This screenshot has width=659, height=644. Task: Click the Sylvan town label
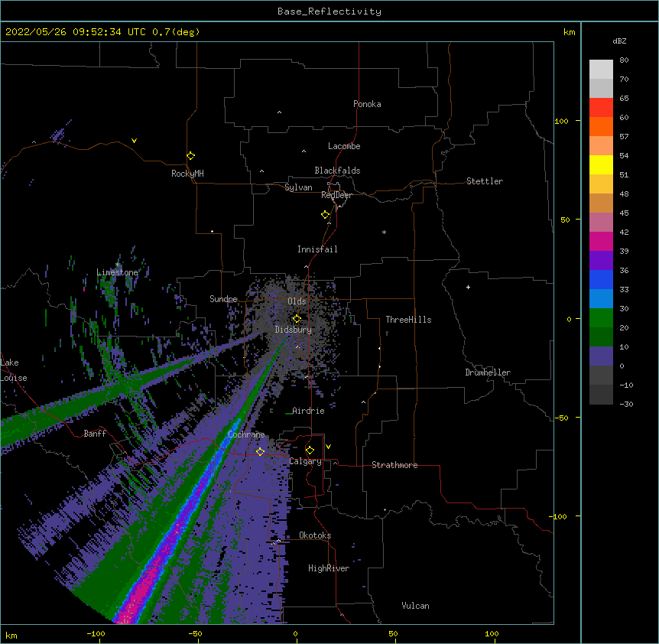pos(298,187)
